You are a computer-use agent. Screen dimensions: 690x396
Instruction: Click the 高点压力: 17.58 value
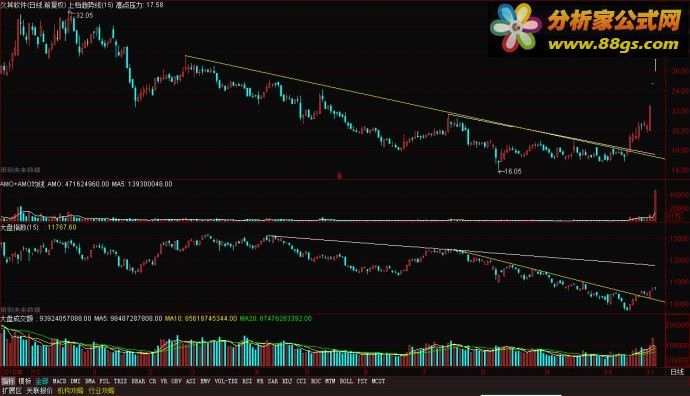[x=139, y=5]
